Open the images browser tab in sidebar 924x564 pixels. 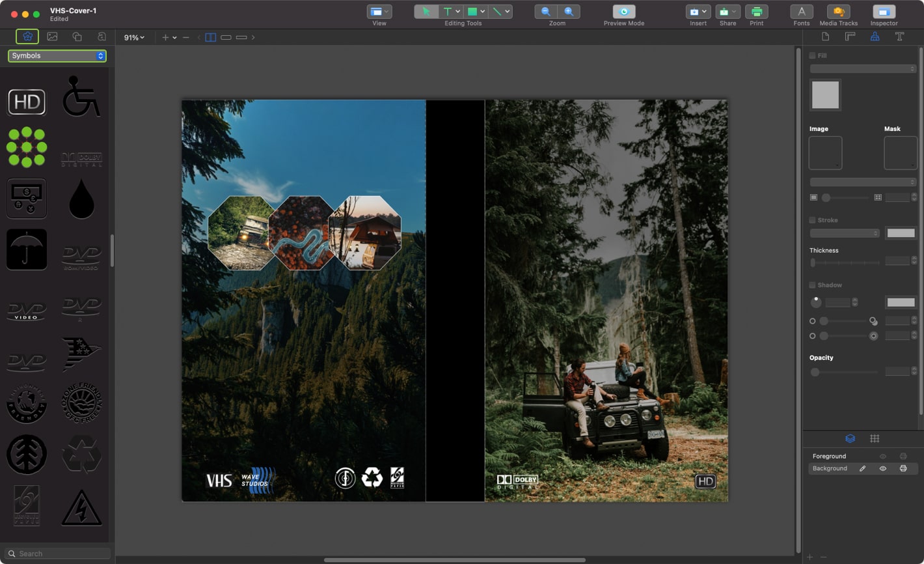[52, 36]
